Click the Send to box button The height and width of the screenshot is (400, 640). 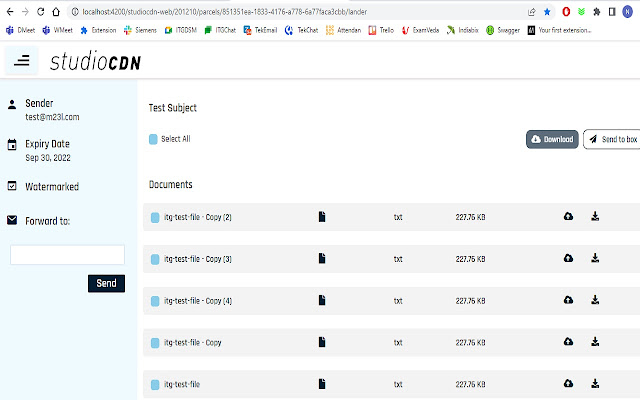point(612,139)
